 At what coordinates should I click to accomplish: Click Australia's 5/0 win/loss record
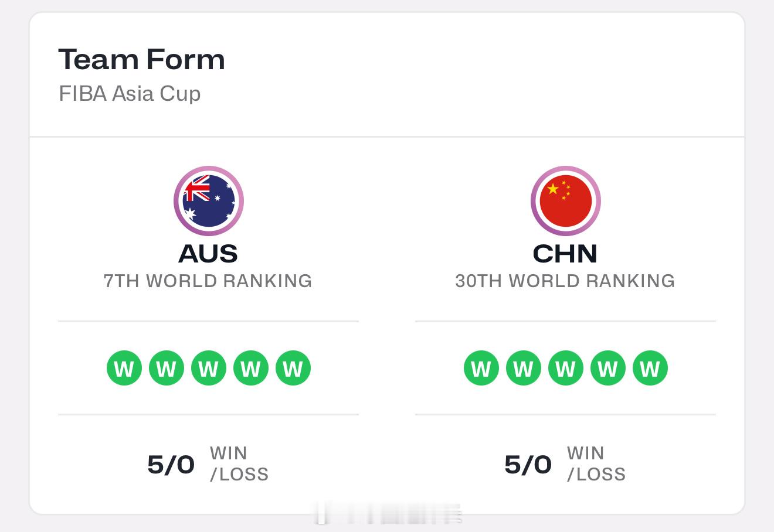click(208, 464)
